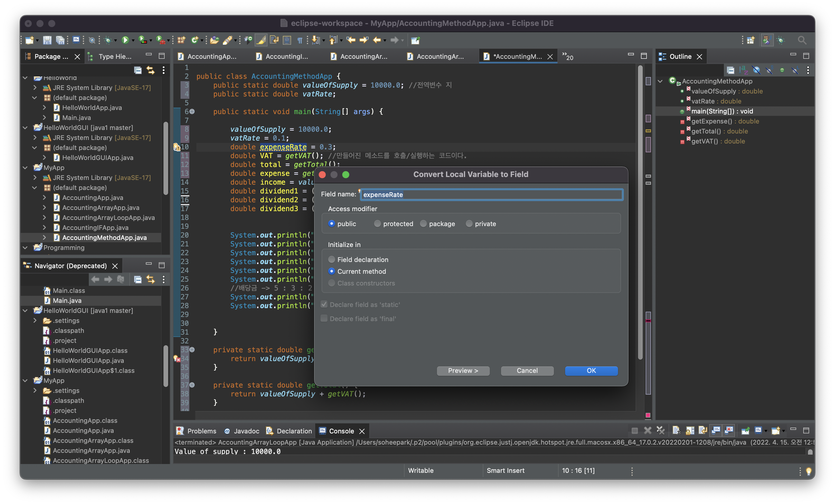
Task: Click the New Java Class icon
Action: 194,40
